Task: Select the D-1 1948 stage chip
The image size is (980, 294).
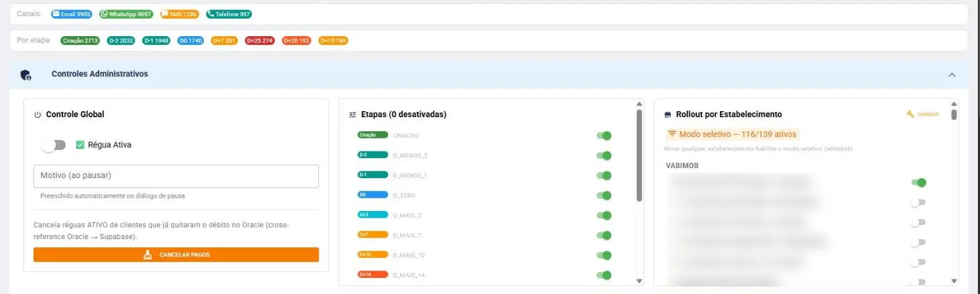Action: [156, 40]
